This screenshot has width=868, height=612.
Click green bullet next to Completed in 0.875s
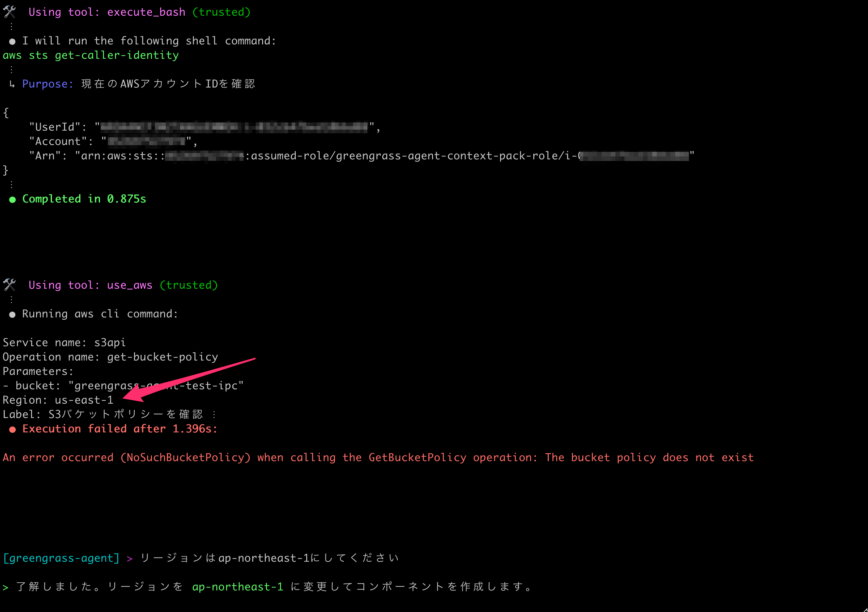(x=12, y=200)
